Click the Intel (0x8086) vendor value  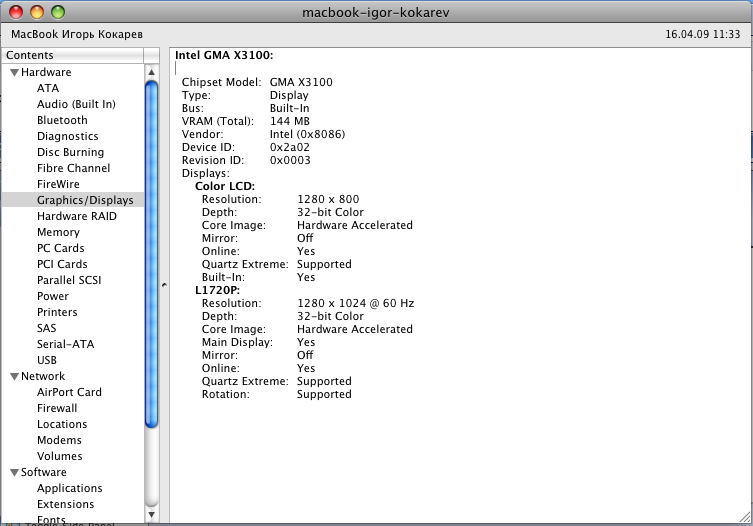tap(307, 134)
